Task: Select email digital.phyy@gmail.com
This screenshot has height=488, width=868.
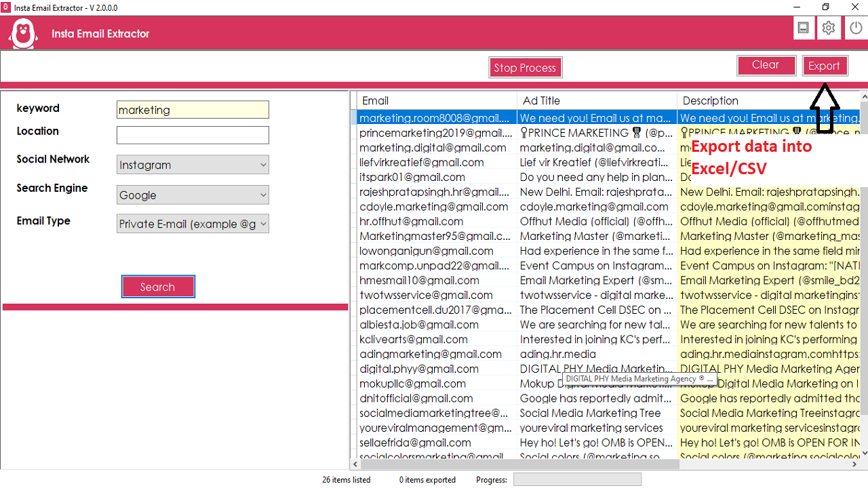Action: [x=437, y=369]
